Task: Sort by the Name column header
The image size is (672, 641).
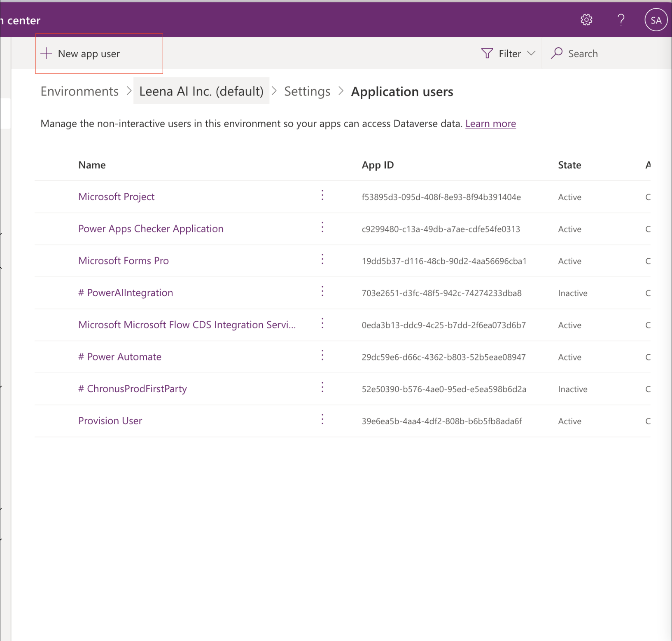Action: tap(92, 165)
